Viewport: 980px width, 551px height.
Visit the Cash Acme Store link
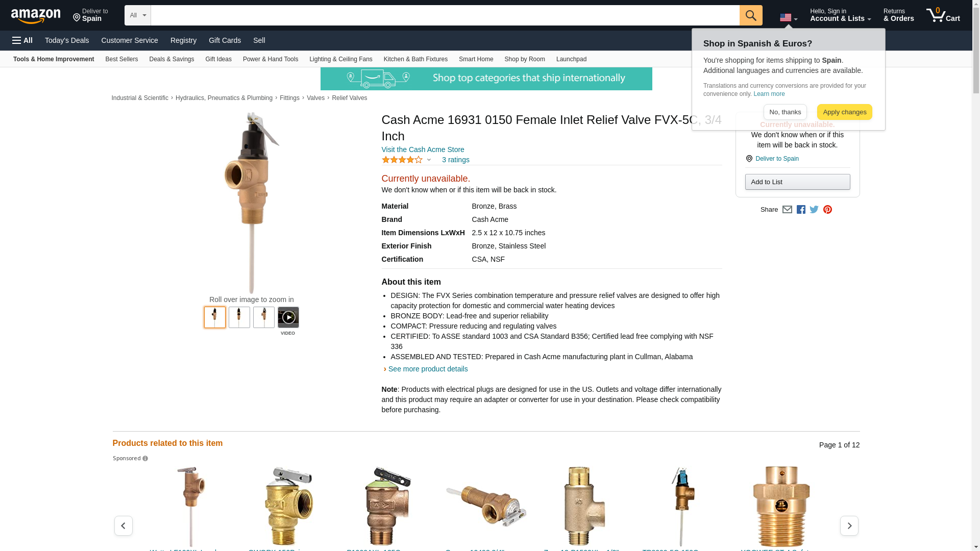(x=423, y=149)
